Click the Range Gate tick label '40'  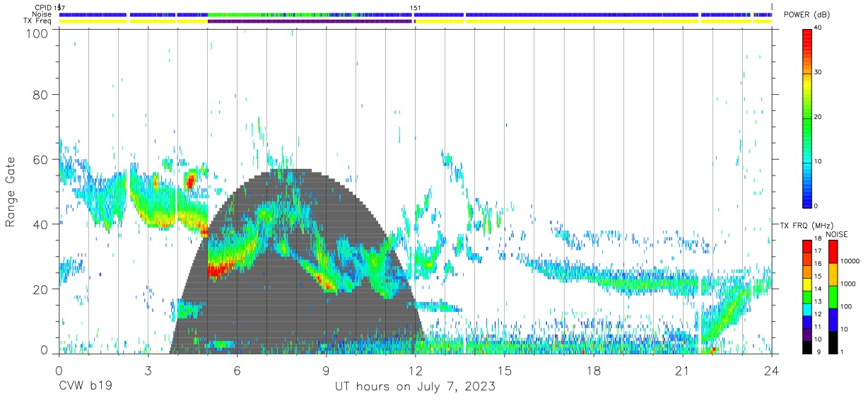[x=42, y=224]
